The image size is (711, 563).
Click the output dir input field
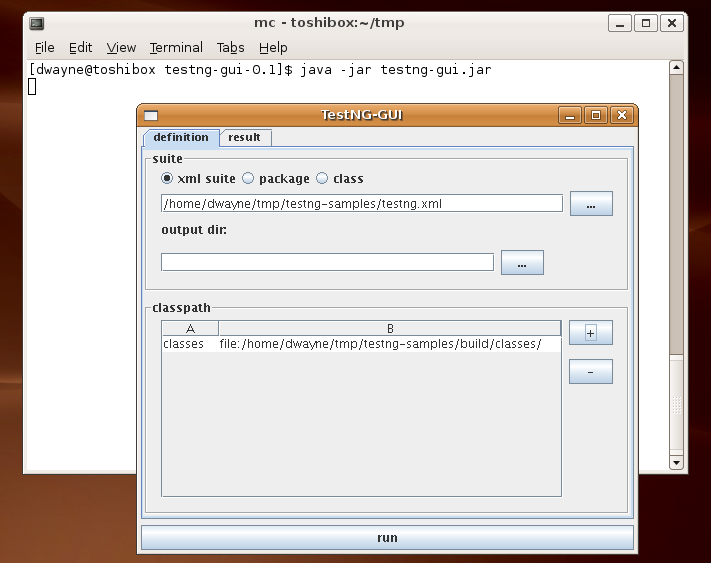click(327, 262)
